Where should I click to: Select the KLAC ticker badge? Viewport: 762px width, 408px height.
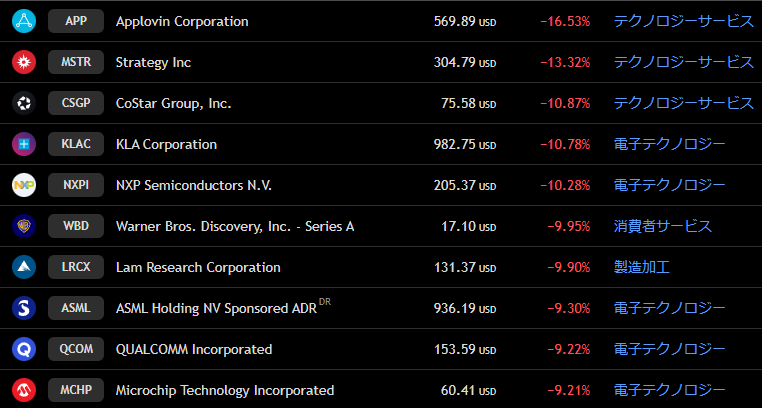(76, 144)
